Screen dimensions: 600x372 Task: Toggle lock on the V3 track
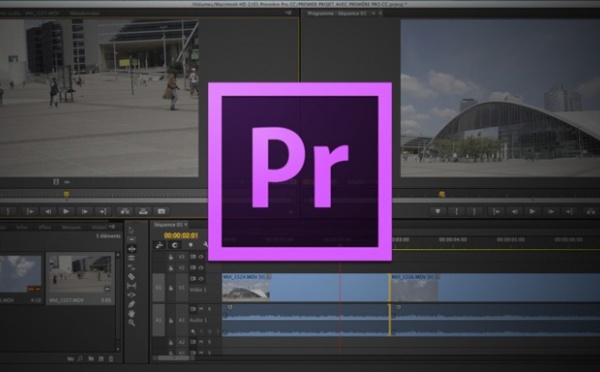171,257
